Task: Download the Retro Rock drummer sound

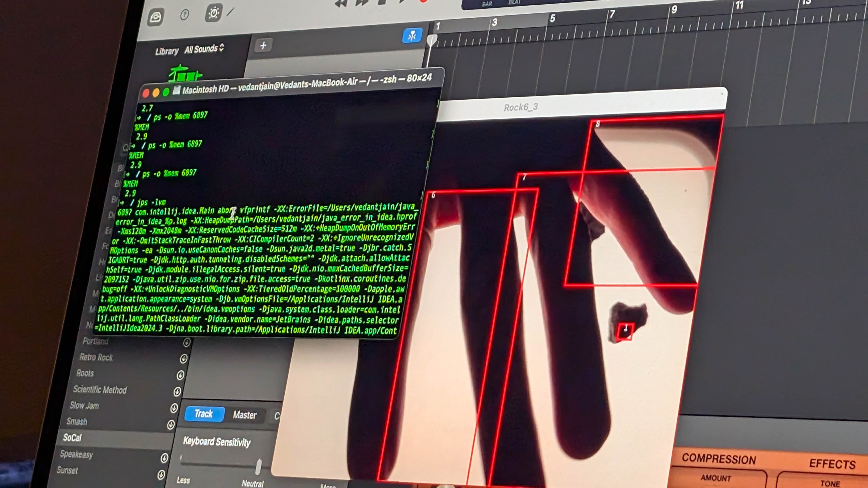Action: click(x=184, y=358)
